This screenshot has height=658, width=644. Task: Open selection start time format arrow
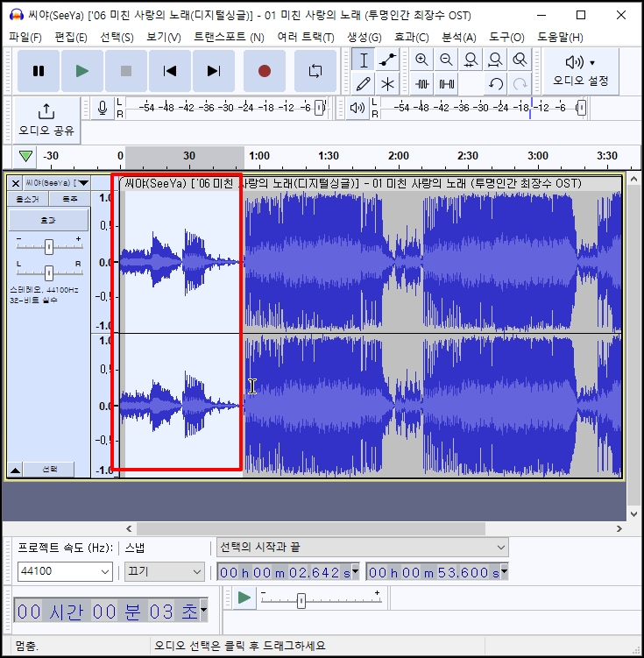(356, 571)
